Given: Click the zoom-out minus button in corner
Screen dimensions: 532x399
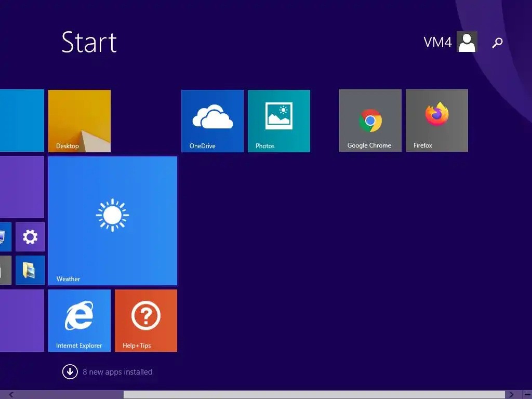Looking at the screenshot, I should (527, 395).
